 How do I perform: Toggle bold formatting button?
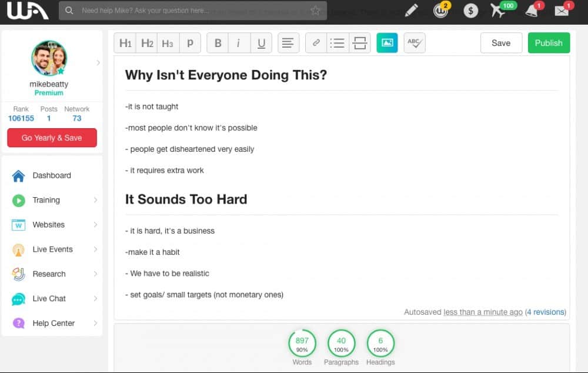[x=218, y=43]
